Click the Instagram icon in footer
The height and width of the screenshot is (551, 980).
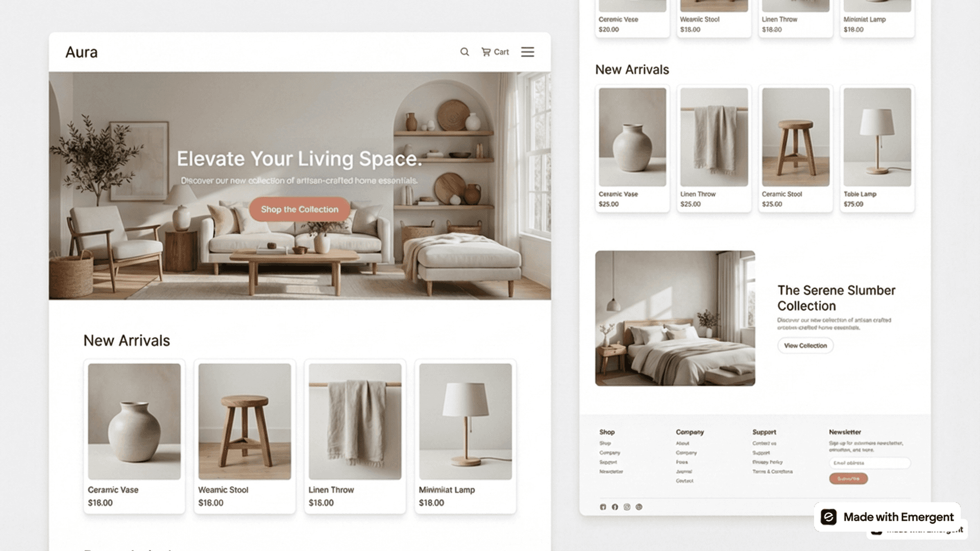tap(627, 507)
